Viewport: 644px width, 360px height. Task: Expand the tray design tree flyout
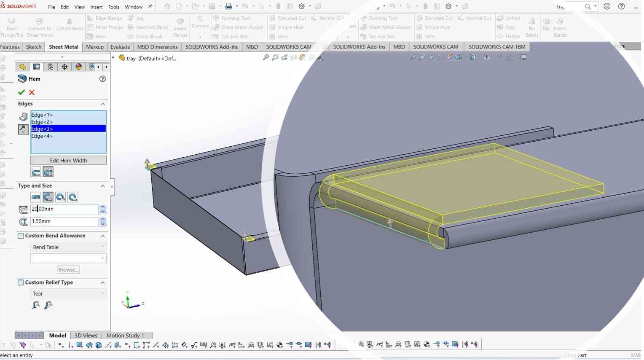pos(113,58)
